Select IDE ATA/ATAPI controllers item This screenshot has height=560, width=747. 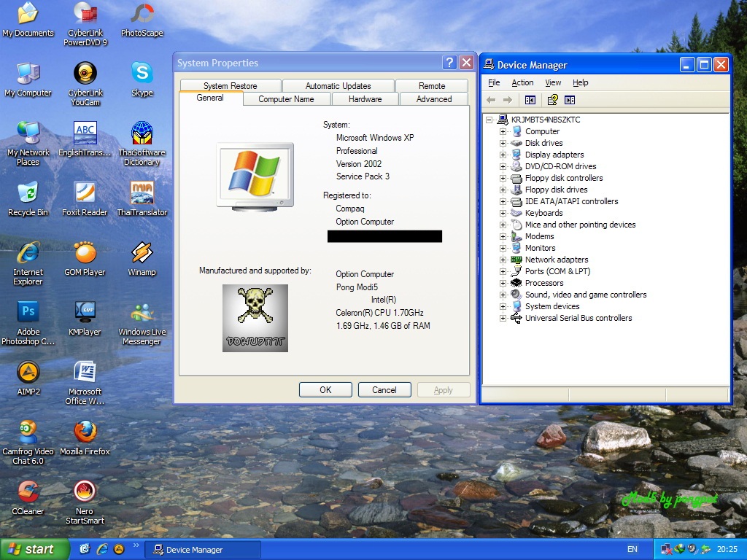571,201
